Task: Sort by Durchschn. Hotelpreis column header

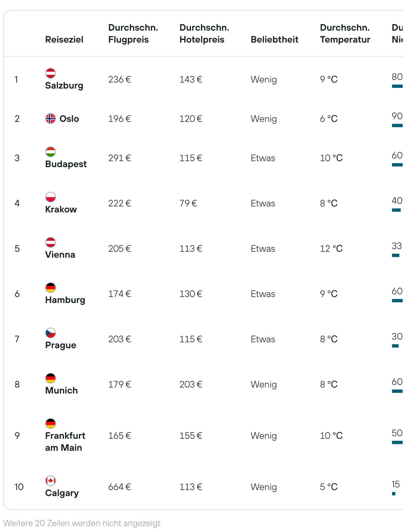Action: coord(204,34)
